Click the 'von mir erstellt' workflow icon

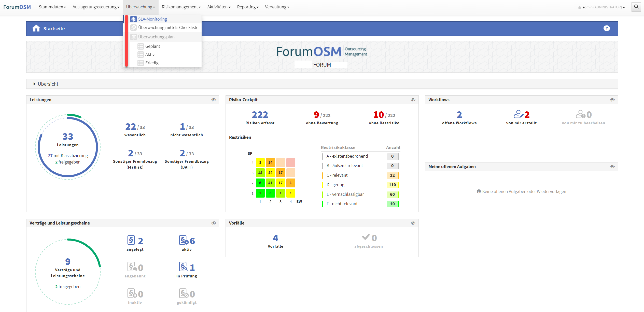[x=518, y=114]
